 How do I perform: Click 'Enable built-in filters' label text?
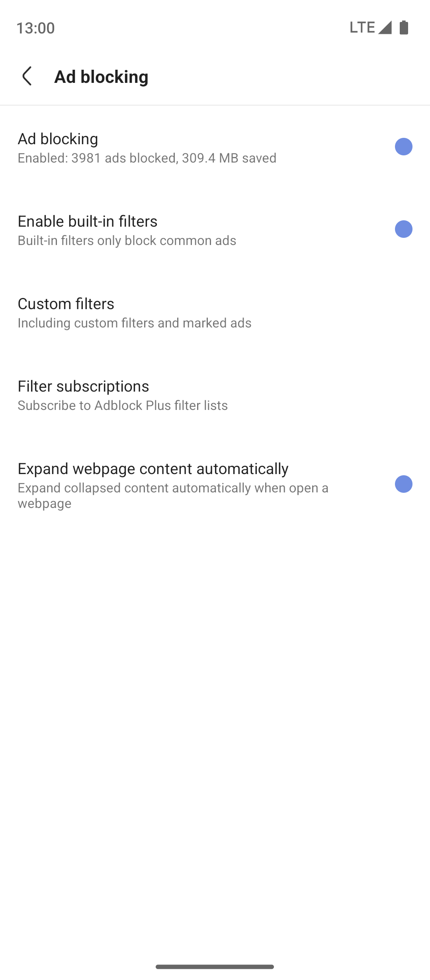pyautogui.click(x=88, y=221)
